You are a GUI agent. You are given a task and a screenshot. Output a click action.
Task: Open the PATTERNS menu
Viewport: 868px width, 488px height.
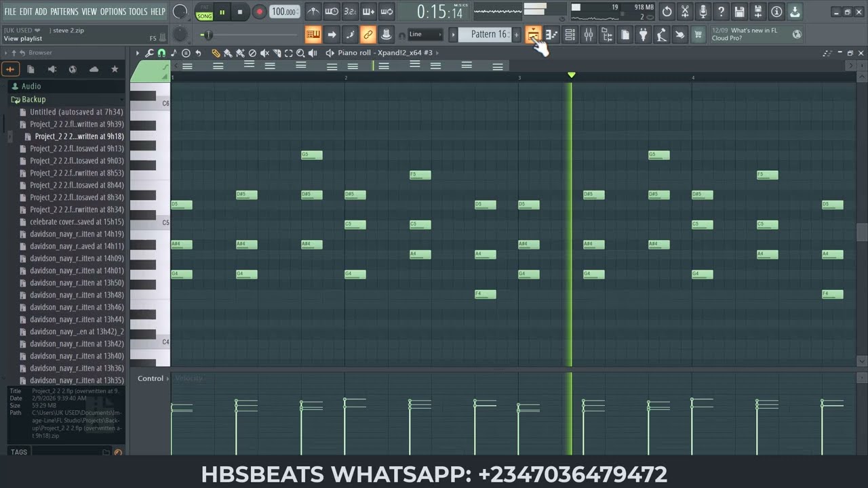64,12
